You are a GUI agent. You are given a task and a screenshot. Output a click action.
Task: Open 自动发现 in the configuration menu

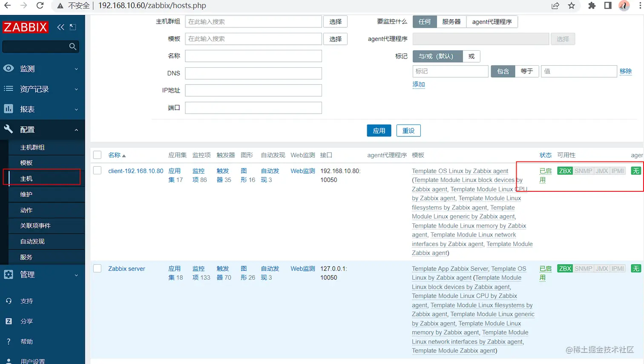pos(47,241)
